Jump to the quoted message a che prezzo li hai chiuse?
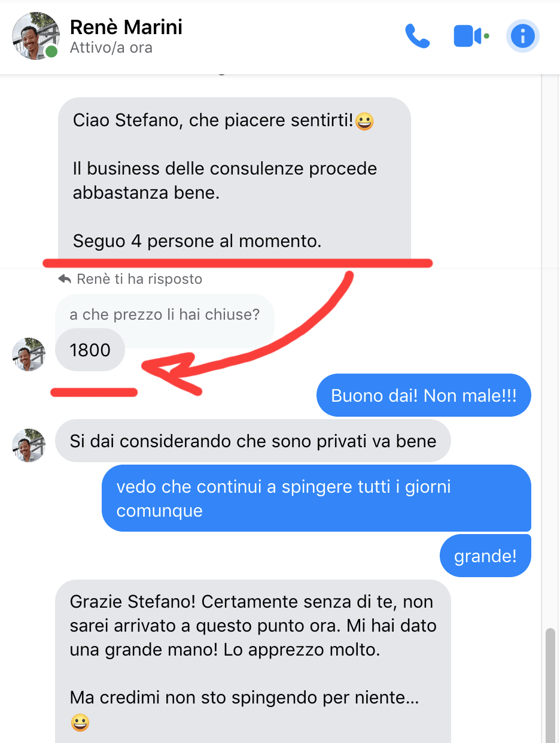560x743 pixels. tap(165, 314)
